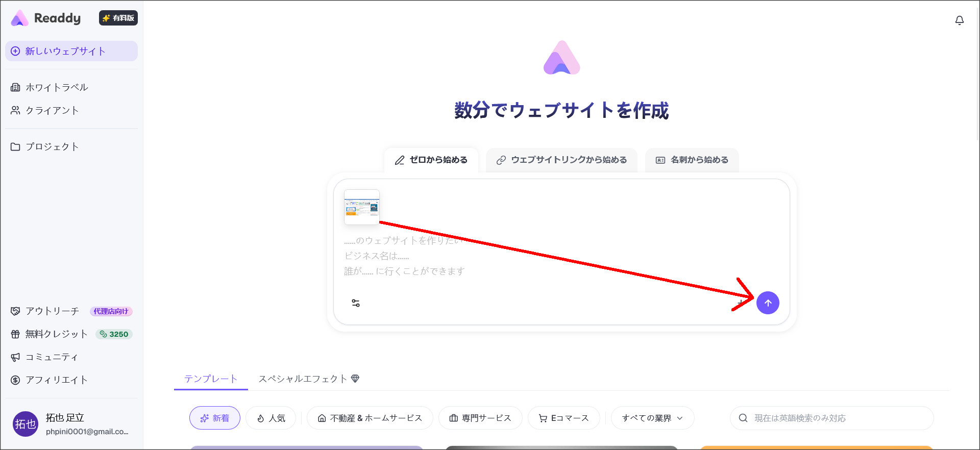Viewport: 980px width, 450px height.
Task: Open プロジェクト in sidebar
Action: (x=71, y=146)
